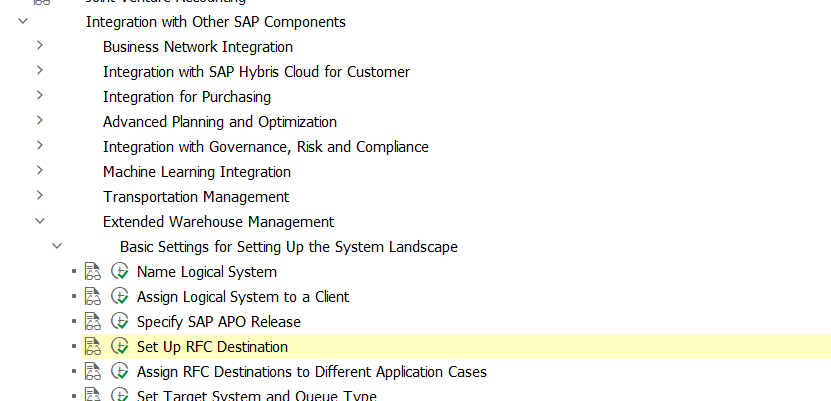The width and height of the screenshot is (831, 401).
Task: Select Integration with Governance, Risk and Compliance label
Action: click(266, 147)
